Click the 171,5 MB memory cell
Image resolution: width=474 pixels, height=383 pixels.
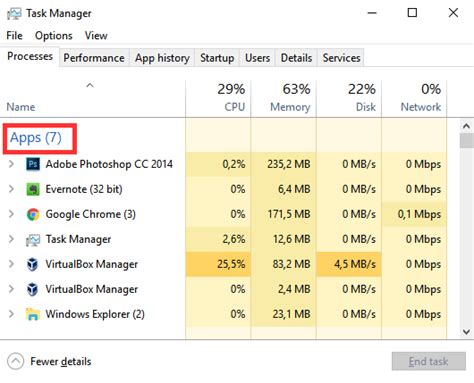click(284, 214)
